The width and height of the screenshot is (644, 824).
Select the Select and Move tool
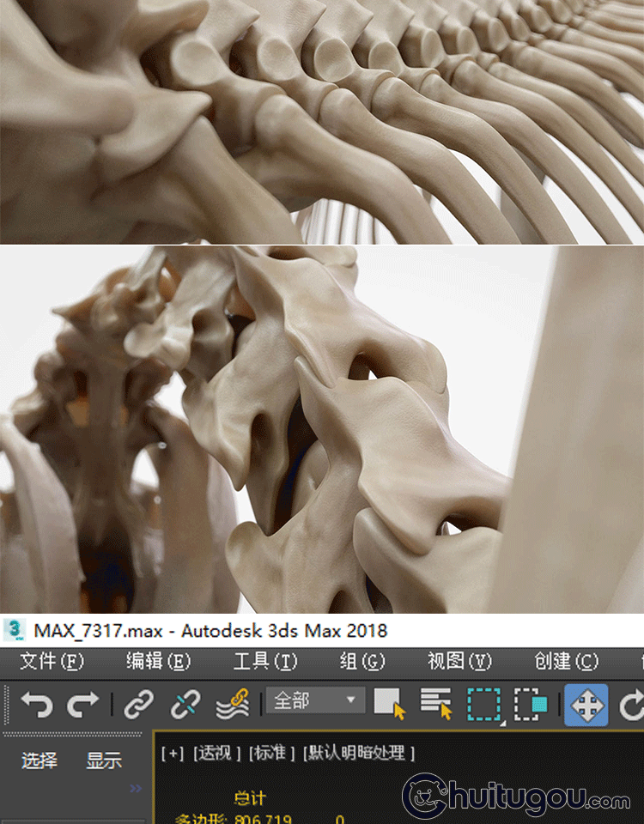[x=586, y=705]
